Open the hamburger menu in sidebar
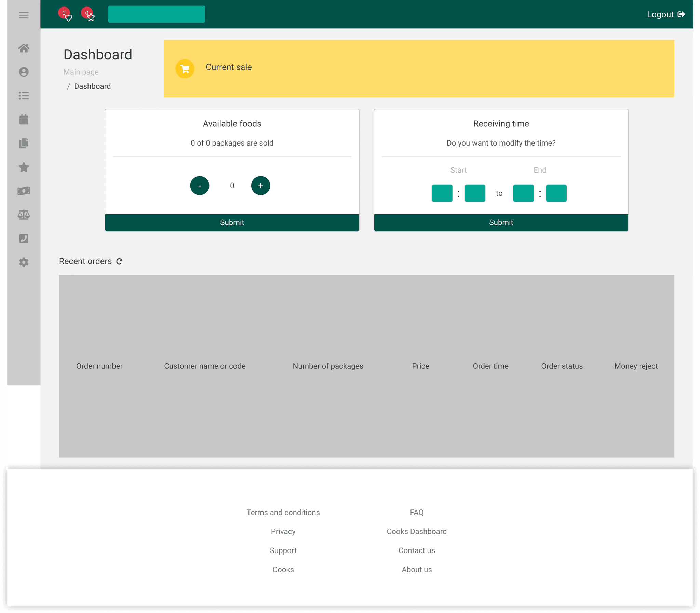700x613 pixels. 24,15
